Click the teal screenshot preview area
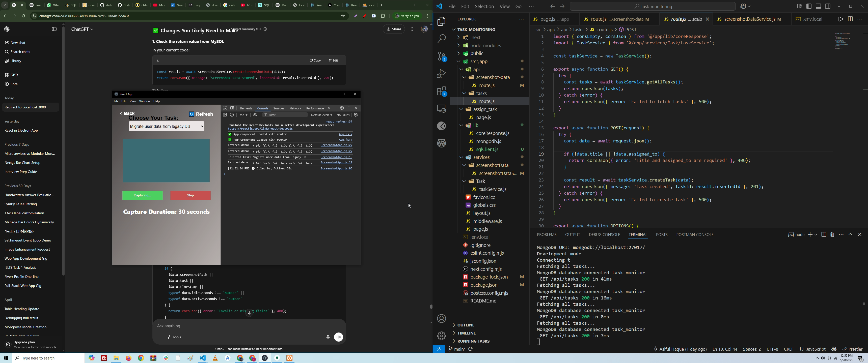This screenshot has width=868, height=363. [167, 161]
